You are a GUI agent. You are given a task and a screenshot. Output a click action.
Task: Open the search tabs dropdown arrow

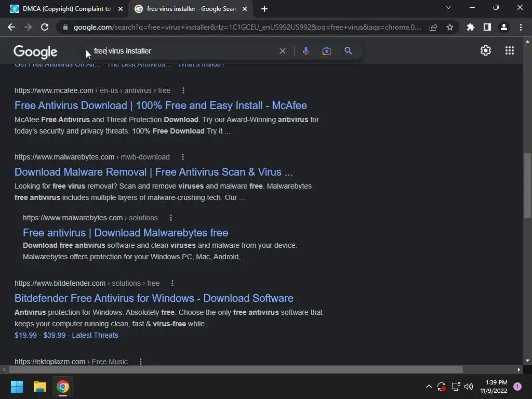[448, 7]
